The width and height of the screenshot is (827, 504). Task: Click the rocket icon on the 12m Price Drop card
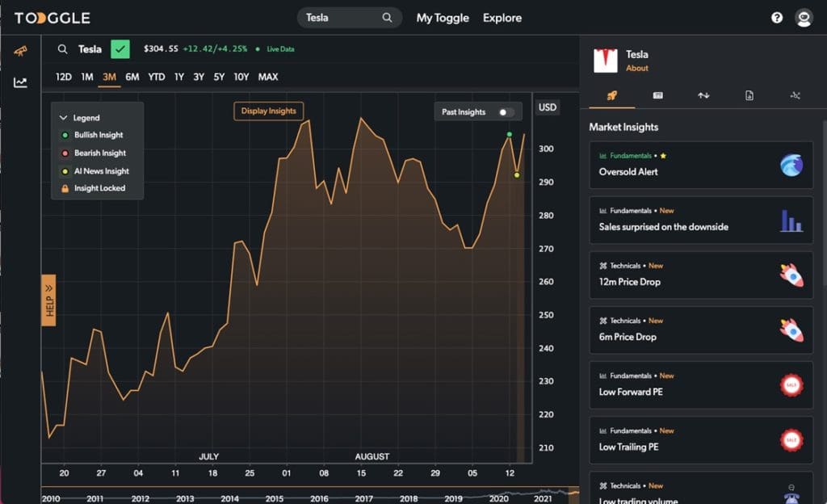pos(791,275)
